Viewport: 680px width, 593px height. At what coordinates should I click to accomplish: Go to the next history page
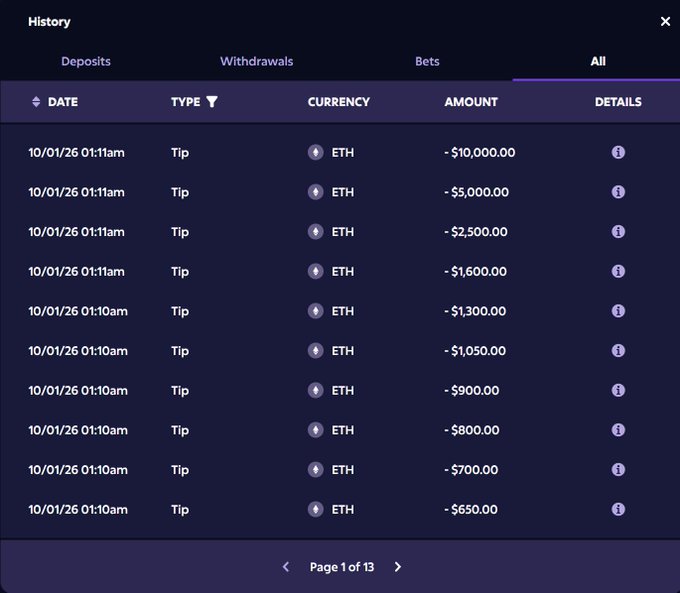point(398,567)
